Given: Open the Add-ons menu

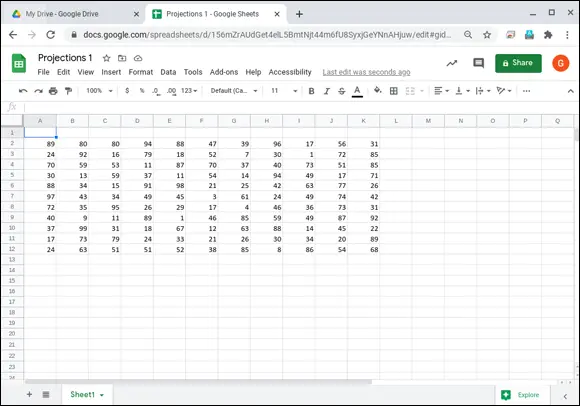Looking at the screenshot, I should [224, 72].
